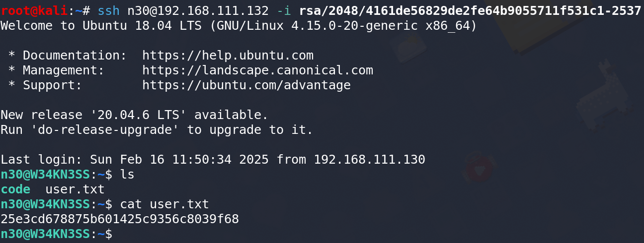Open the help.ubuntu.com documentation URL
644x243 pixels.
[228, 56]
